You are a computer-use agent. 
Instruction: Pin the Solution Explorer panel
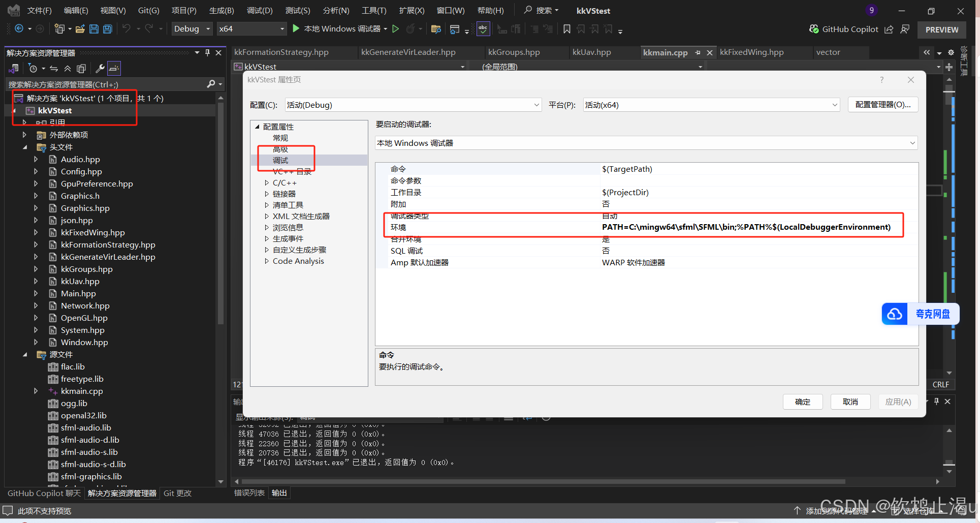(x=209, y=52)
